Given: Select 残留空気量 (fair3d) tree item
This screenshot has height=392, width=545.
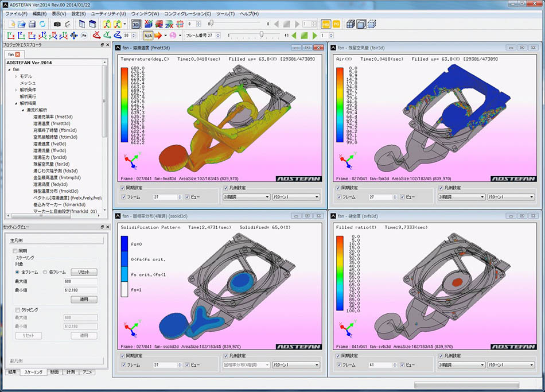Looking at the screenshot, I should click(51, 164).
